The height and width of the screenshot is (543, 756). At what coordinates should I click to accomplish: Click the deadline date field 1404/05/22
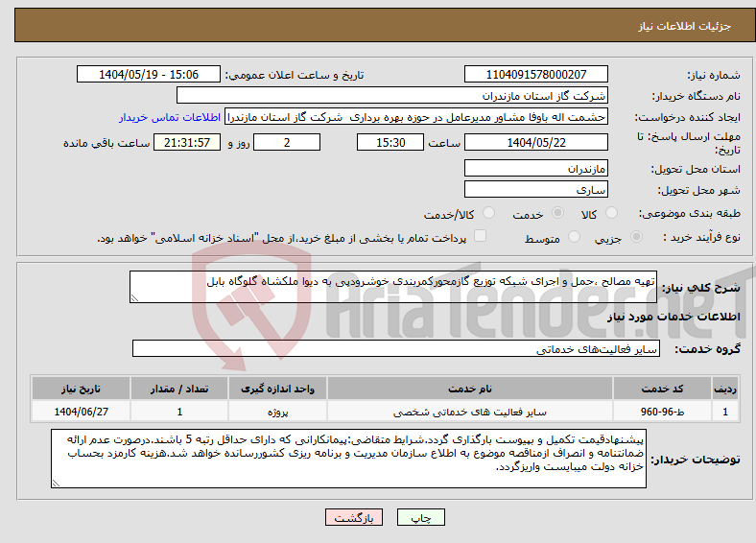(x=535, y=142)
